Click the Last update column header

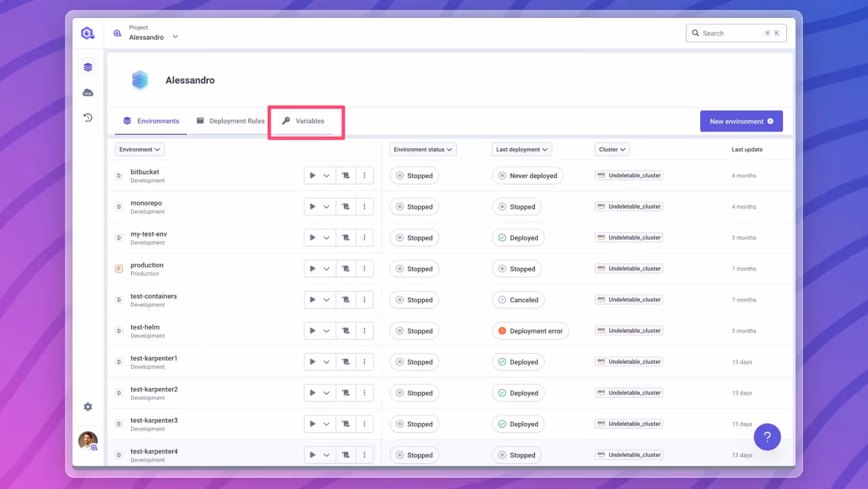click(x=747, y=149)
